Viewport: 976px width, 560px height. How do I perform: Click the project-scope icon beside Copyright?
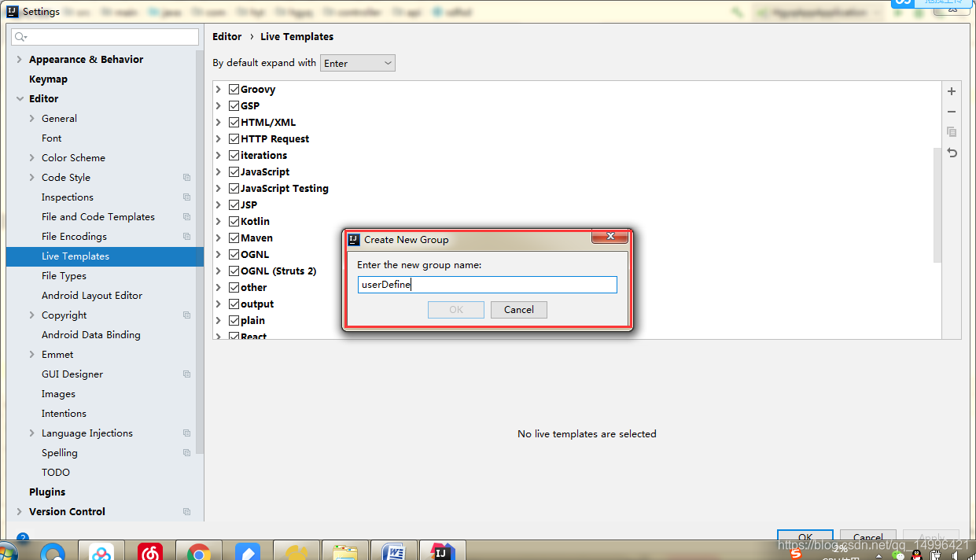tap(186, 315)
